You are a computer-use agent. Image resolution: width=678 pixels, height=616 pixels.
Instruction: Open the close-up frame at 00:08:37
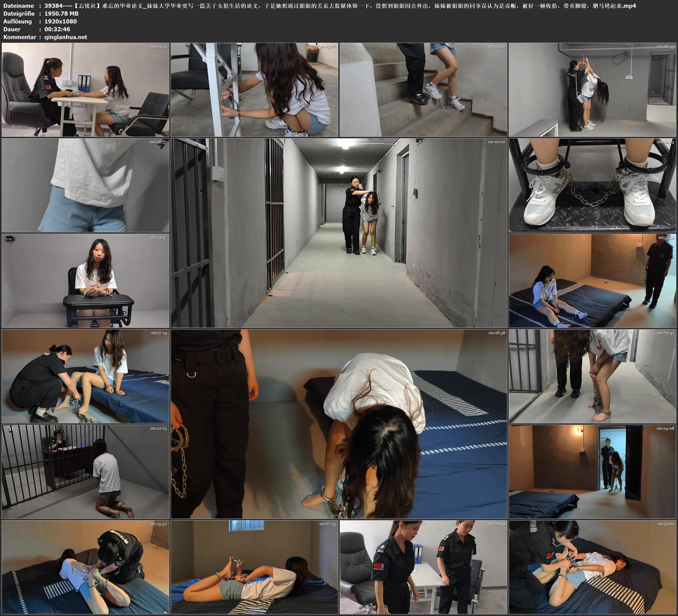tap(85, 185)
